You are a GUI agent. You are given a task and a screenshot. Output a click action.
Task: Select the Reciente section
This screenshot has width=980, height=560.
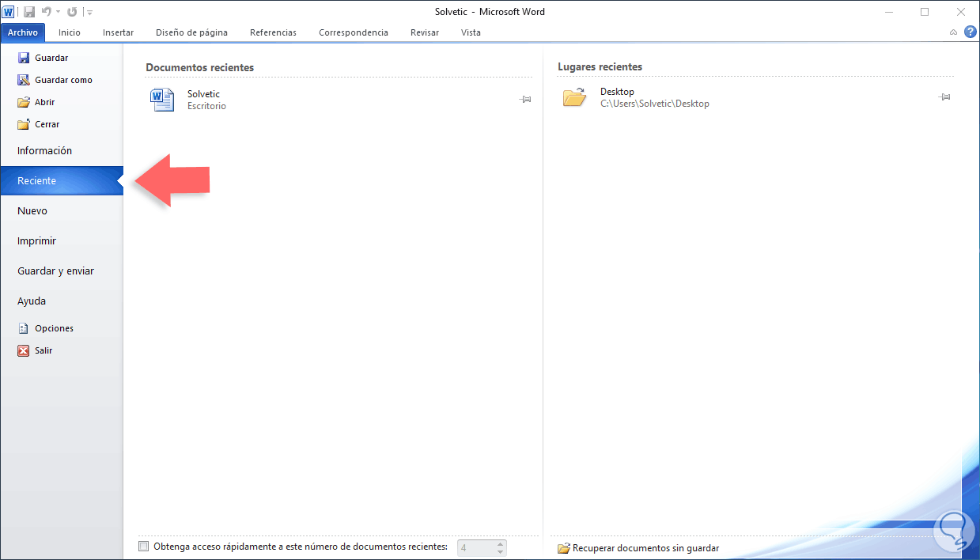(x=61, y=181)
